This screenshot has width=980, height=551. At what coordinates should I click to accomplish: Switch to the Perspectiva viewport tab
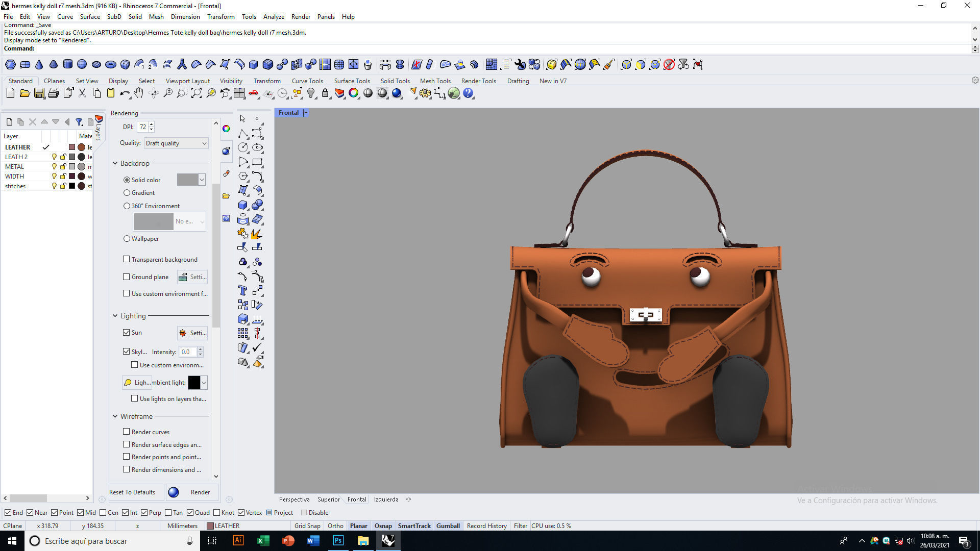tap(294, 499)
